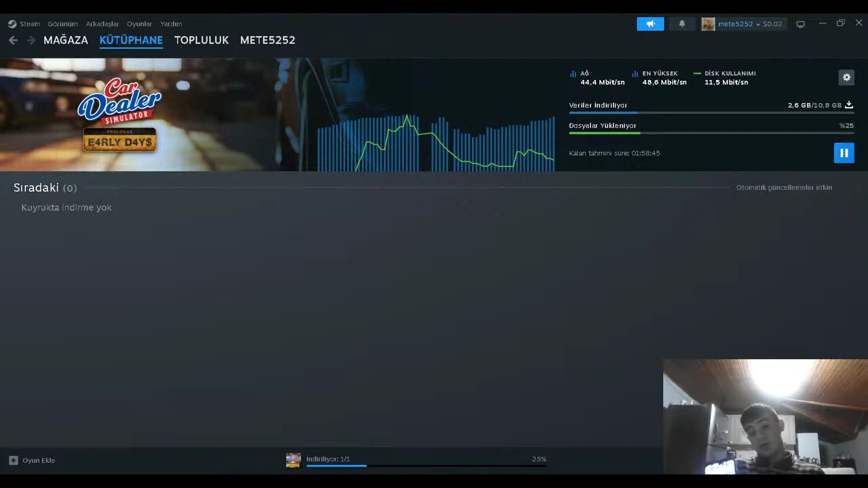Viewport: 868px width, 488px height.
Task: Click the %25 disk progress percentage
Action: click(846, 125)
